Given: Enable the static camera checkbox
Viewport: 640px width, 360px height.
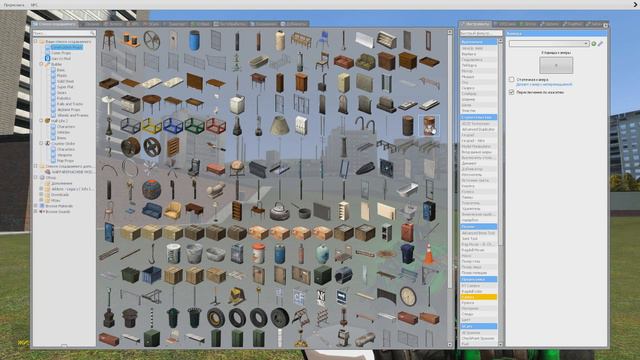Looking at the screenshot, I should pyautogui.click(x=511, y=80).
